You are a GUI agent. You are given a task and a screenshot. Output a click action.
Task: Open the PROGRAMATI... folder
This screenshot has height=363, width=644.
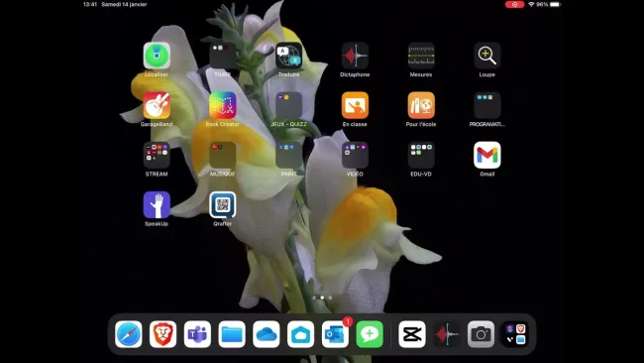pyautogui.click(x=487, y=105)
